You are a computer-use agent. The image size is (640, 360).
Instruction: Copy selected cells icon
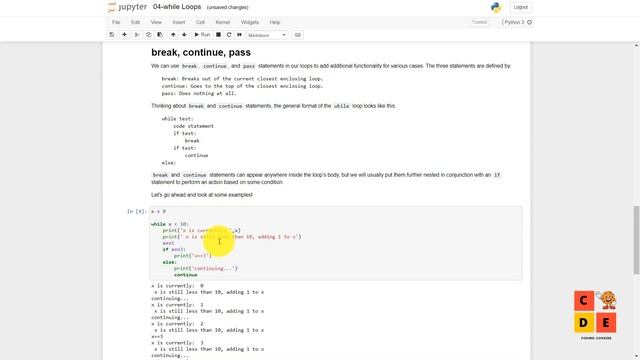point(149,35)
